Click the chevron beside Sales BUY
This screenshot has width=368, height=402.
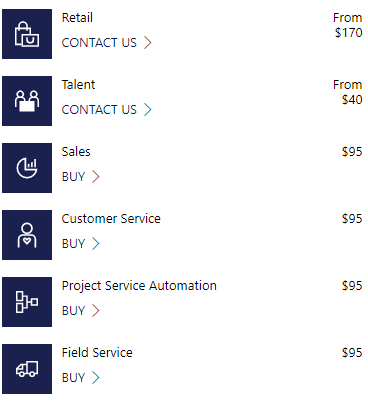(96, 177)
